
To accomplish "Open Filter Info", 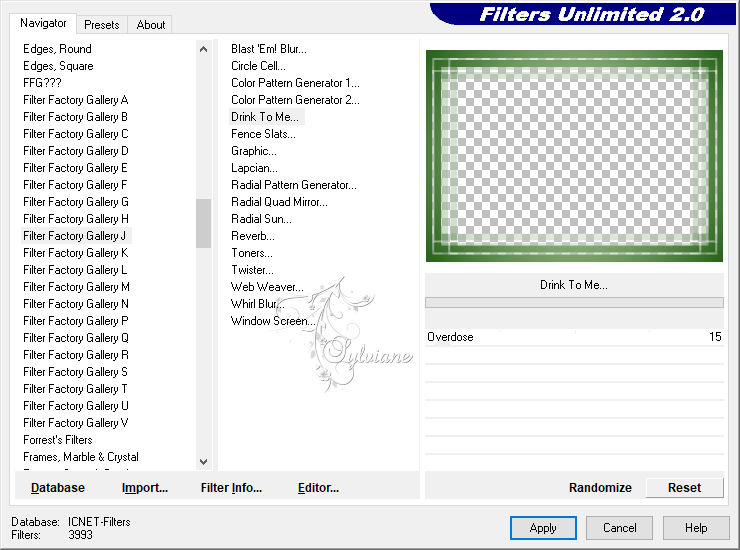I will [231, 488].
